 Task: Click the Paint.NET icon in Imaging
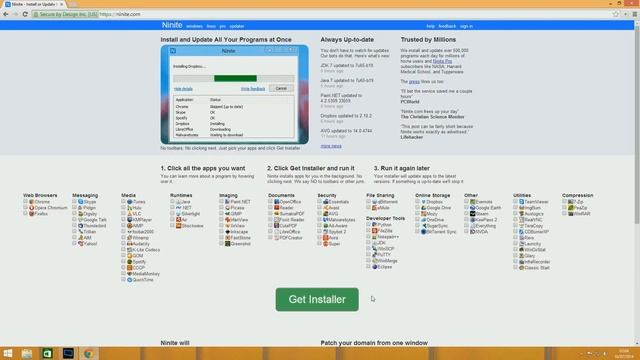point(227,202)
